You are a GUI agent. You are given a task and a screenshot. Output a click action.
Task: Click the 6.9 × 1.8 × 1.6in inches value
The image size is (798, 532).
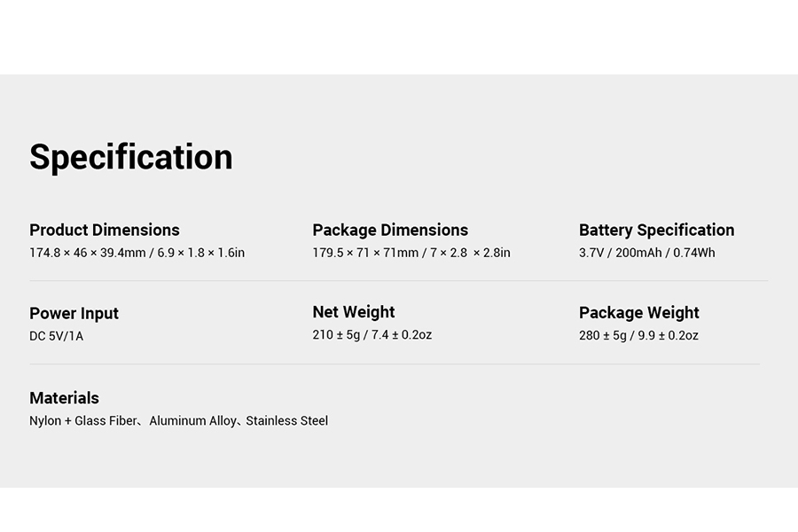[x=201, y=253]
